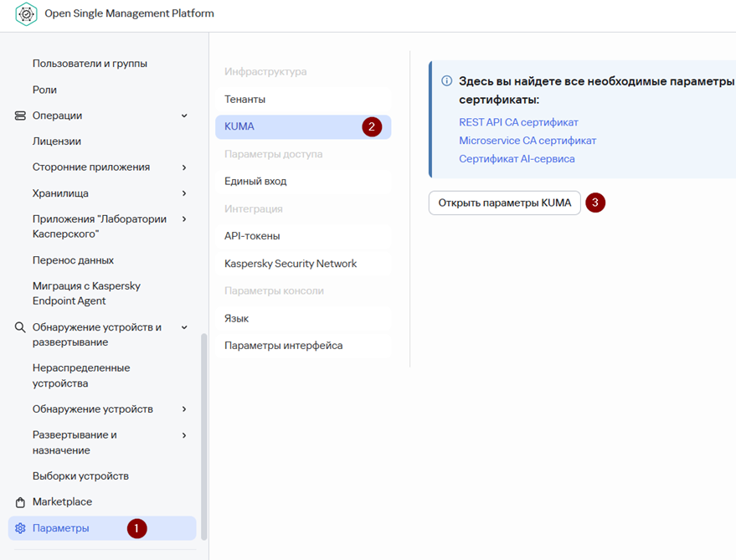This screenshot has width=736, height=560.
Task: Click the Open Single Management Platform logo icon
Action: (x=26, y=13)
